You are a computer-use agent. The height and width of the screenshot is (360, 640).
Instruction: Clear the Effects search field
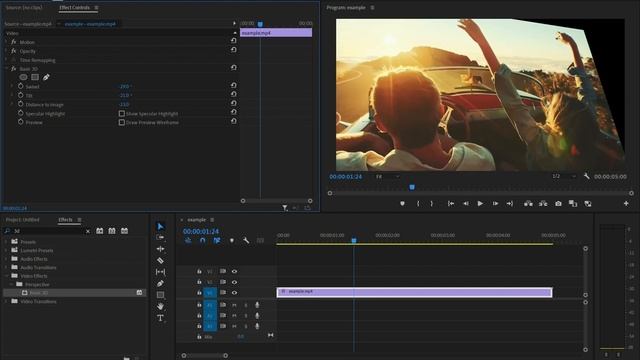(88, 231)
